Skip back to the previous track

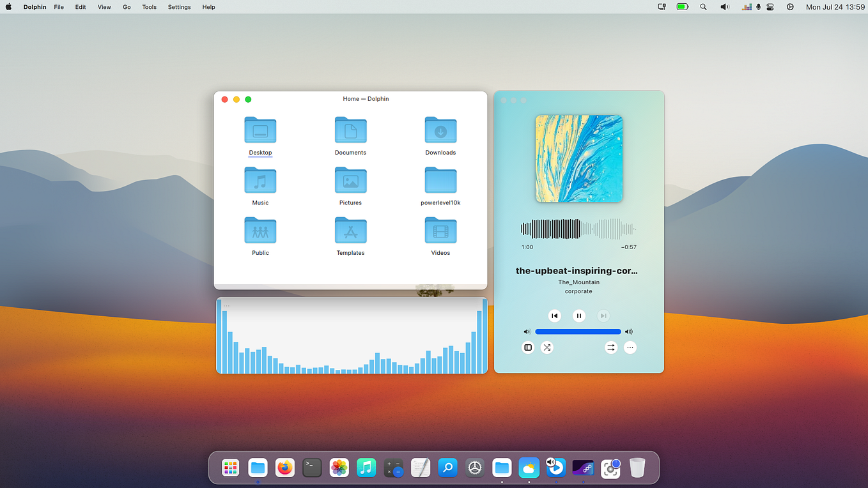click(554, 315)
